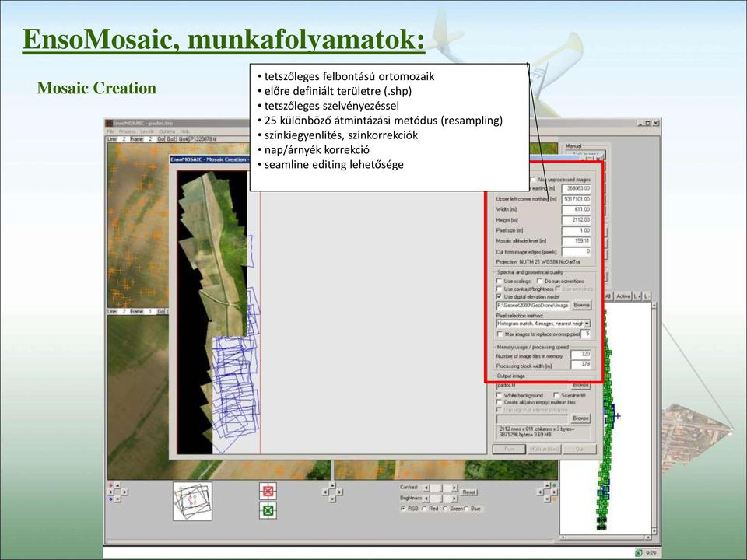Screen dimensions: 747x560
Task: Toggle the Use contrast/brightness checkbox
Action: pos(500,289)
